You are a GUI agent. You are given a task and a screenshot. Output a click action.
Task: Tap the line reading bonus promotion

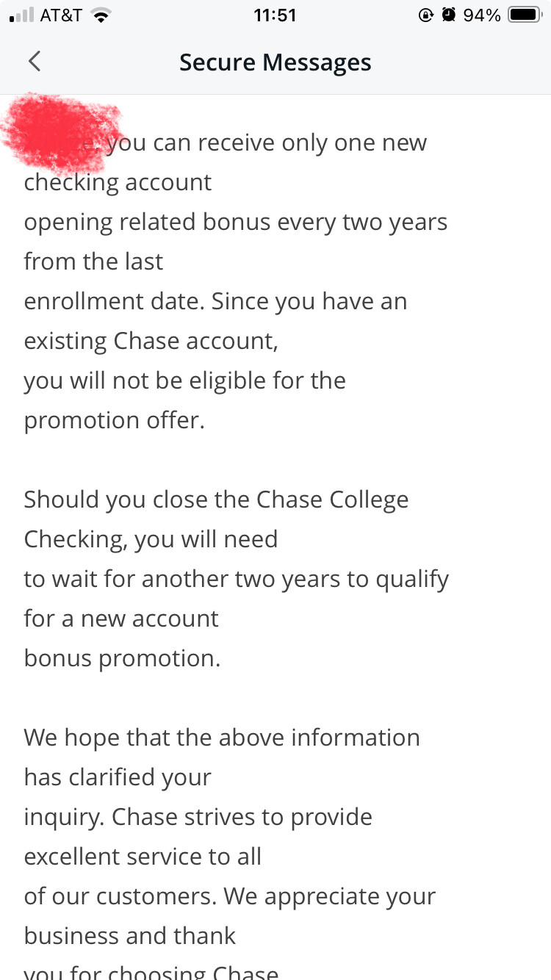[x=122, y=657]
